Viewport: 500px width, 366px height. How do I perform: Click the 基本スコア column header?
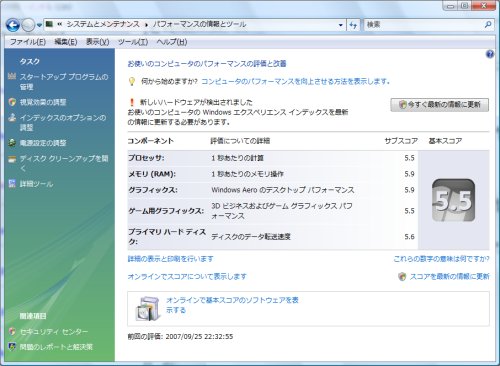point(445,141)
